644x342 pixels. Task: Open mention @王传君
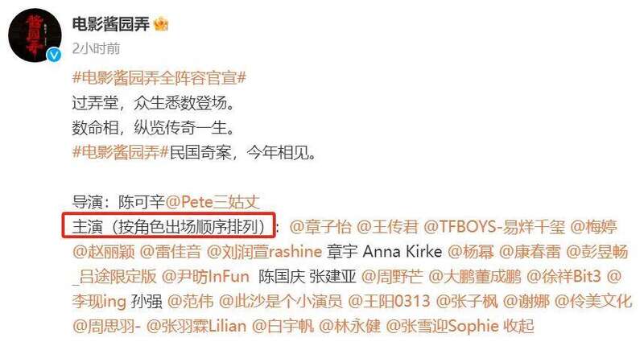point(387,227)
